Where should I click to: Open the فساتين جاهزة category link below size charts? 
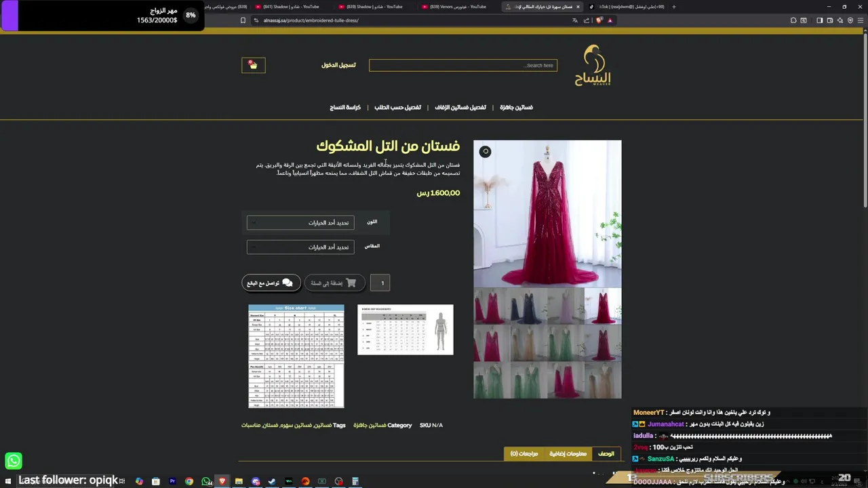[370, 425]
